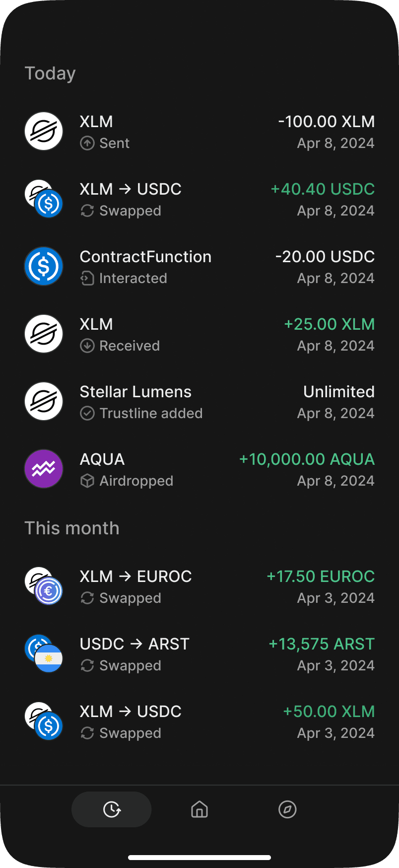Tap today's XLM to USDC swap icon
399x868 pixels.
44,199
